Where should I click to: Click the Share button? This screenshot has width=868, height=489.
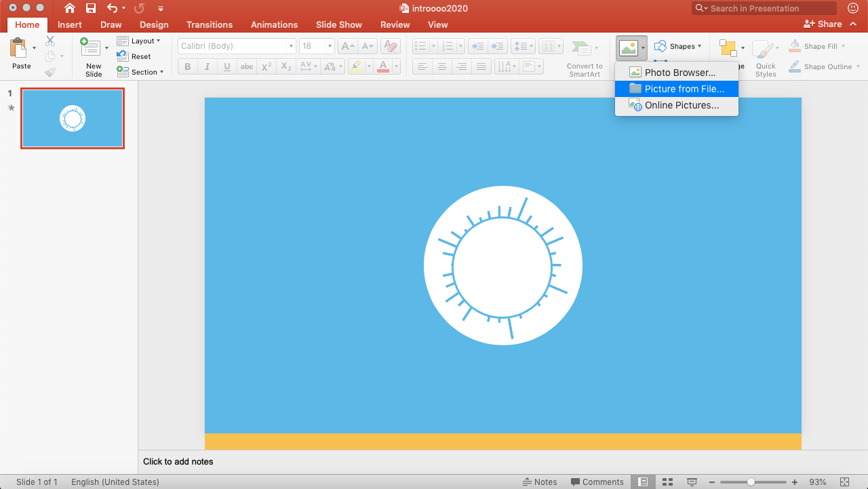(x=823, y=24)
